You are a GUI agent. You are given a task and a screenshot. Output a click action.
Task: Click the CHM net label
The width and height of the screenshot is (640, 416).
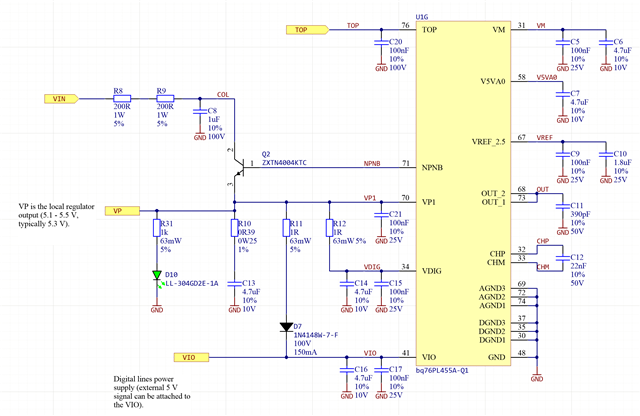tap(543, 267)
